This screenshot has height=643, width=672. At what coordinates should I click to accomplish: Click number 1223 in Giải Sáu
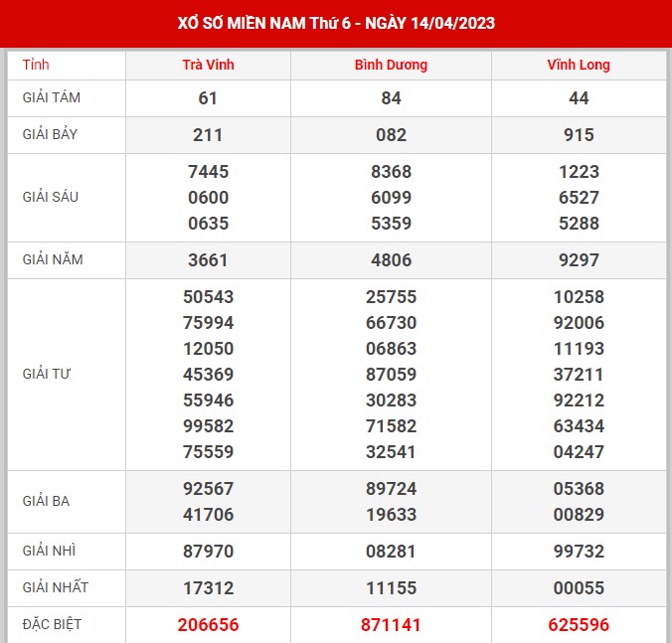tap(579, 172)
